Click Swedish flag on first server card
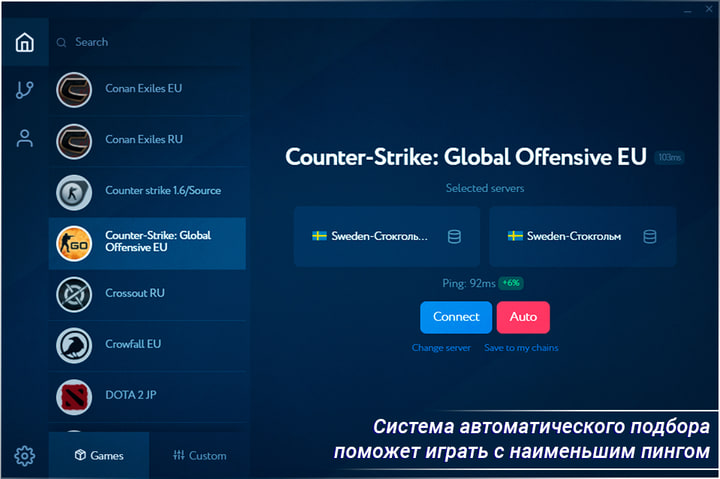 [x=319, y=236]
